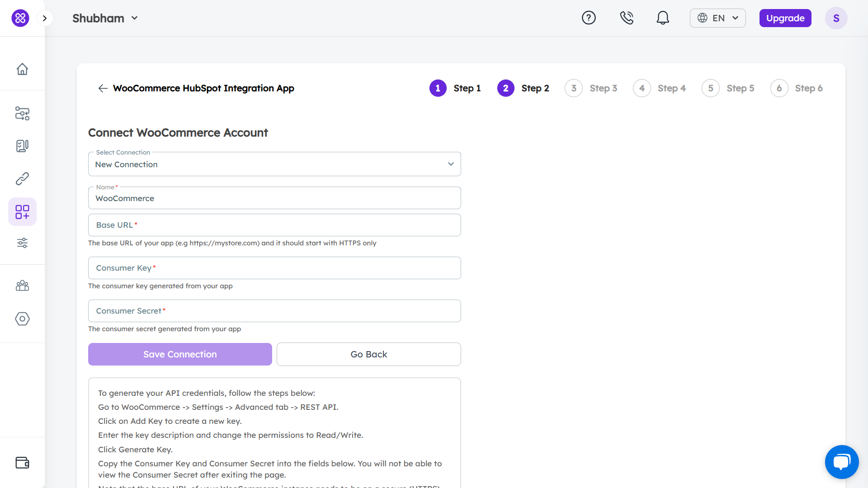Expand the sidebar with the arrow button

tap(45, 18)
